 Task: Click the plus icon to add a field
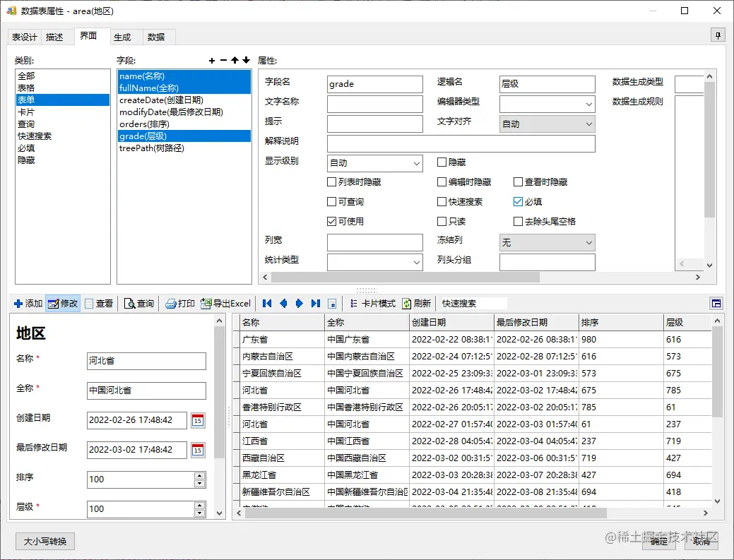212,60
